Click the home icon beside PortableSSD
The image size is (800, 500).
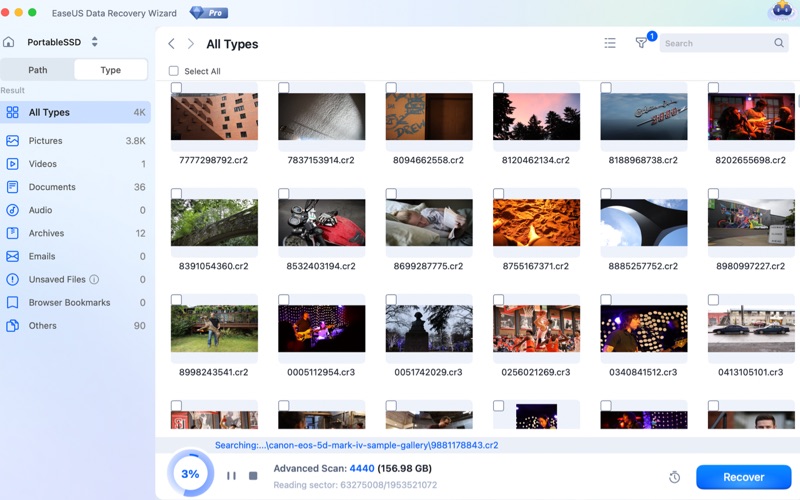pos(9,42)
